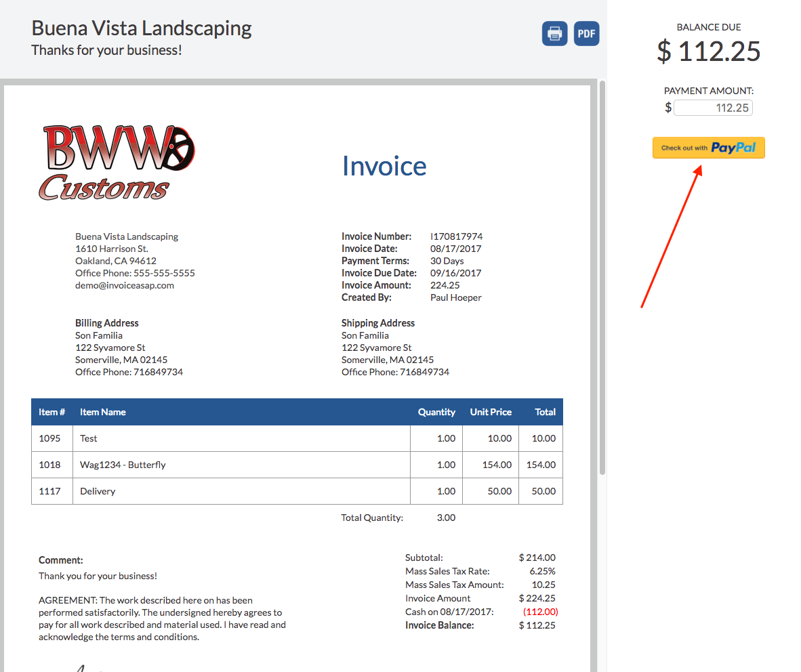801x672 pixels.
Task: Click the Item Name column header
Action: tap(103, 412)
